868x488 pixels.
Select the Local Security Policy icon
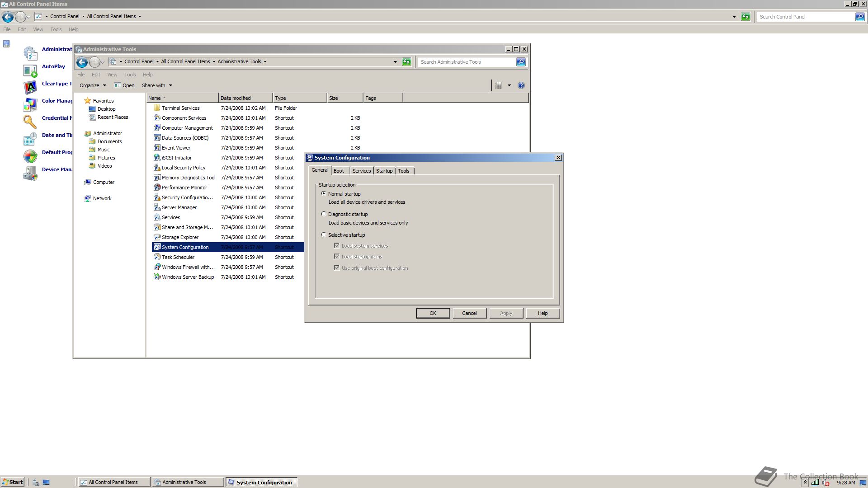[157, 168]
